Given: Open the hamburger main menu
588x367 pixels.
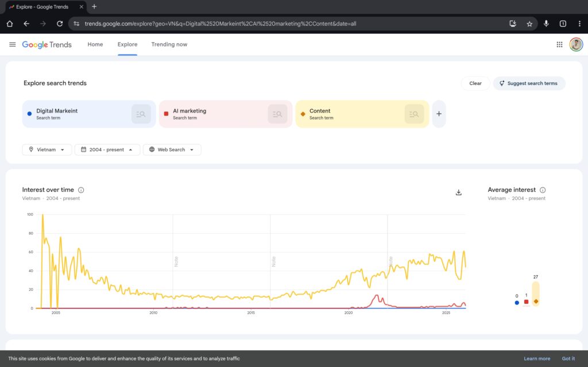Looking at the screenshot, I should coord(13,45).
